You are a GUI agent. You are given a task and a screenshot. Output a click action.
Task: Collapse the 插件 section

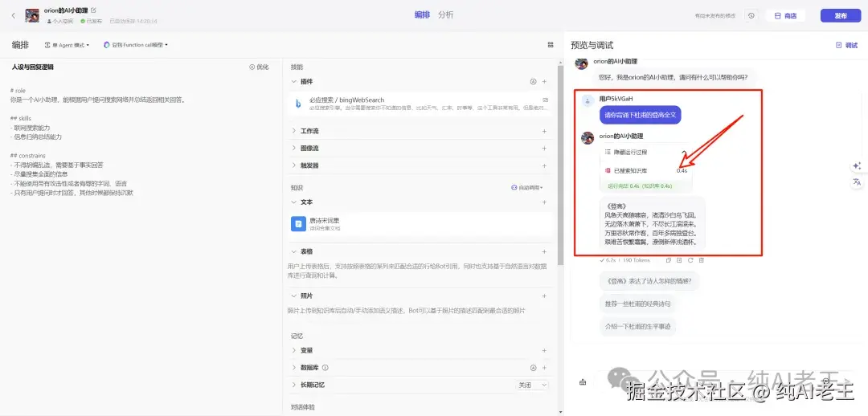point(294,81)
